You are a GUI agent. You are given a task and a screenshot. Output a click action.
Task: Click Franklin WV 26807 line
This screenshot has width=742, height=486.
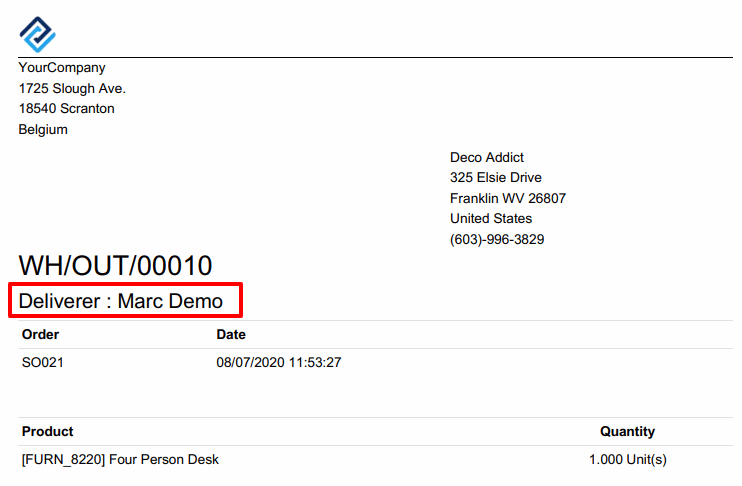pos(508,198)
